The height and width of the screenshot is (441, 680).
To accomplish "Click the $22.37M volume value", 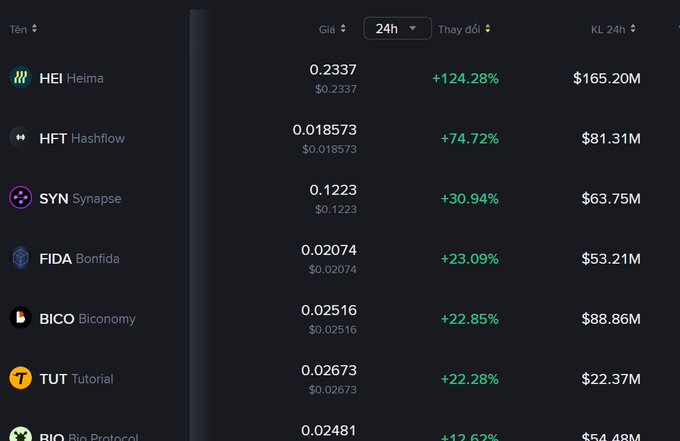I will tap(611, 379).
